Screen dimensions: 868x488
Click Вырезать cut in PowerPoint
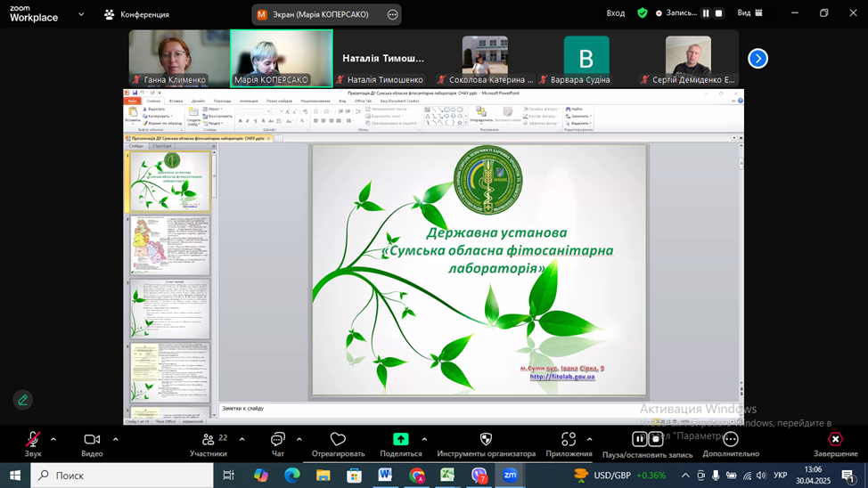point(154,109)
